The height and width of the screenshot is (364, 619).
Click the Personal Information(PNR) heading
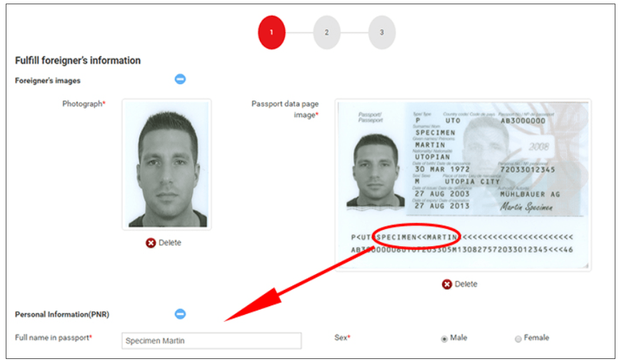pos(62,315)
